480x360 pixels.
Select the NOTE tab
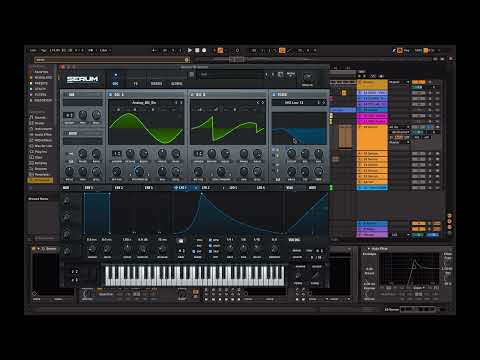coord(312,188)
